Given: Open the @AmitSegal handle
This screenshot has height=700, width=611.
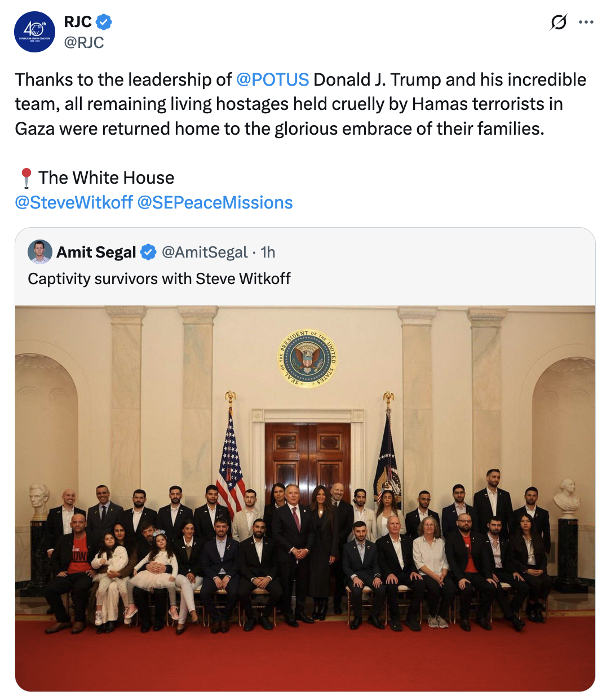Looking at the screenshot, I should pyautogui.click(x=205, y=252).
